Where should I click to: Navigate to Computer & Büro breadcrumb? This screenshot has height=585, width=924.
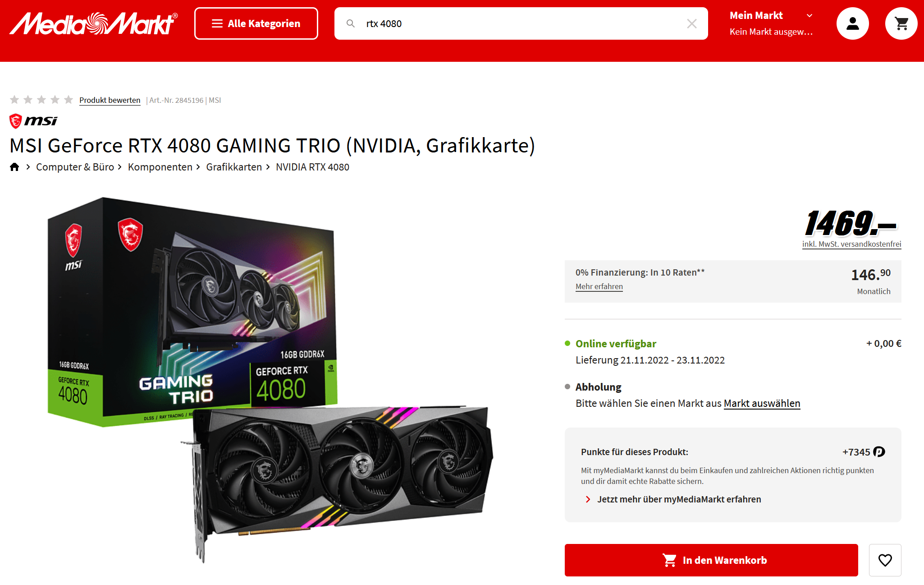coord(75,167)
